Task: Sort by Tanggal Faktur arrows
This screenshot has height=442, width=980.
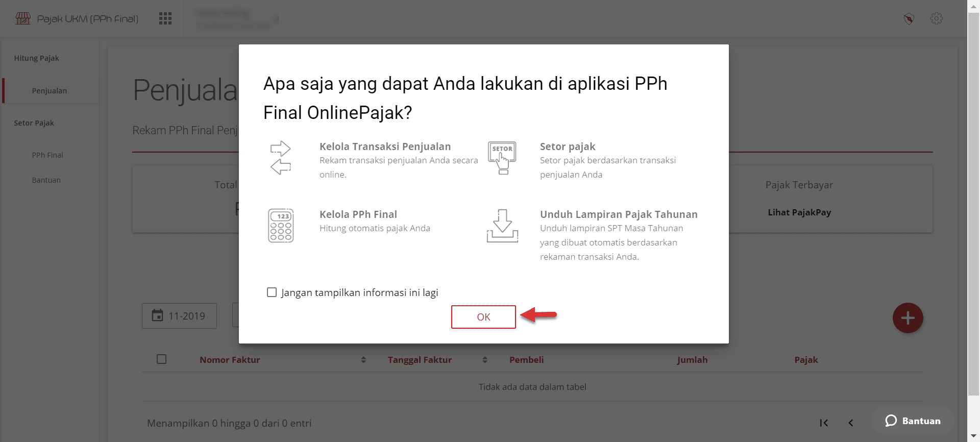Action: pyautogui.click(x=485, y=360)
